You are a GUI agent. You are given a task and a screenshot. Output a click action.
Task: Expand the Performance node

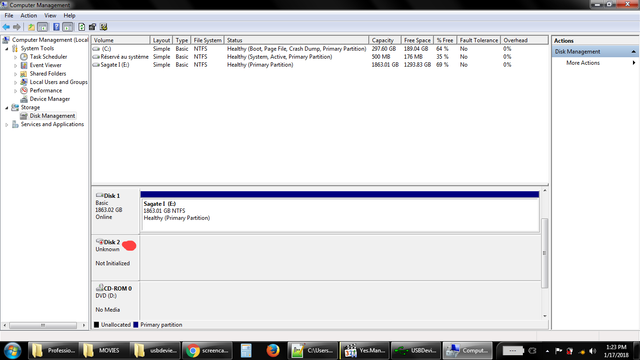16,91
